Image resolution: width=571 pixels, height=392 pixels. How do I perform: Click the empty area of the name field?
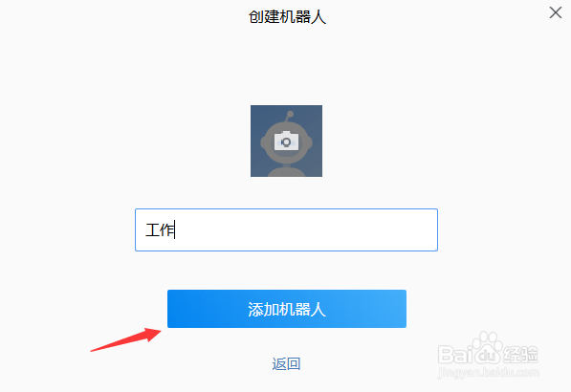point(306,229)
